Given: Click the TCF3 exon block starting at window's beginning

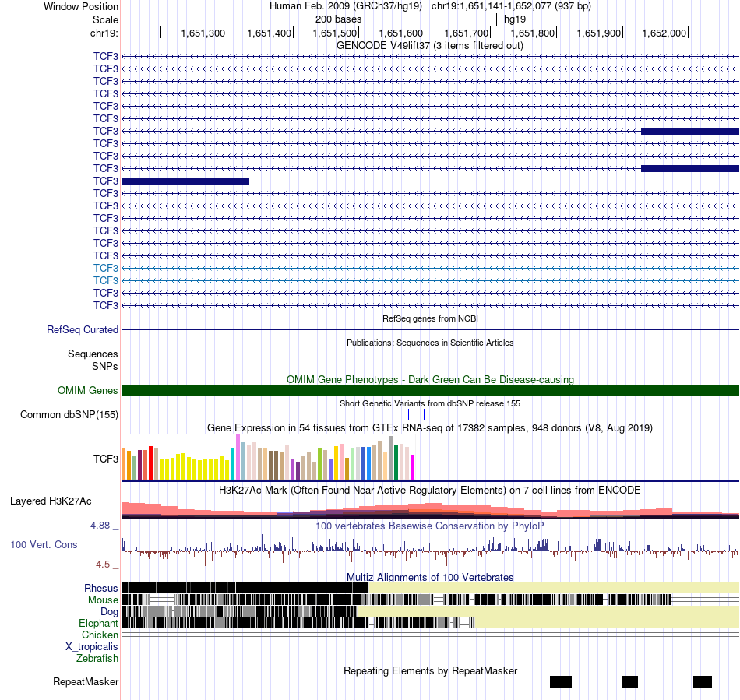Looking at the screenshot, I should point(185,181).
